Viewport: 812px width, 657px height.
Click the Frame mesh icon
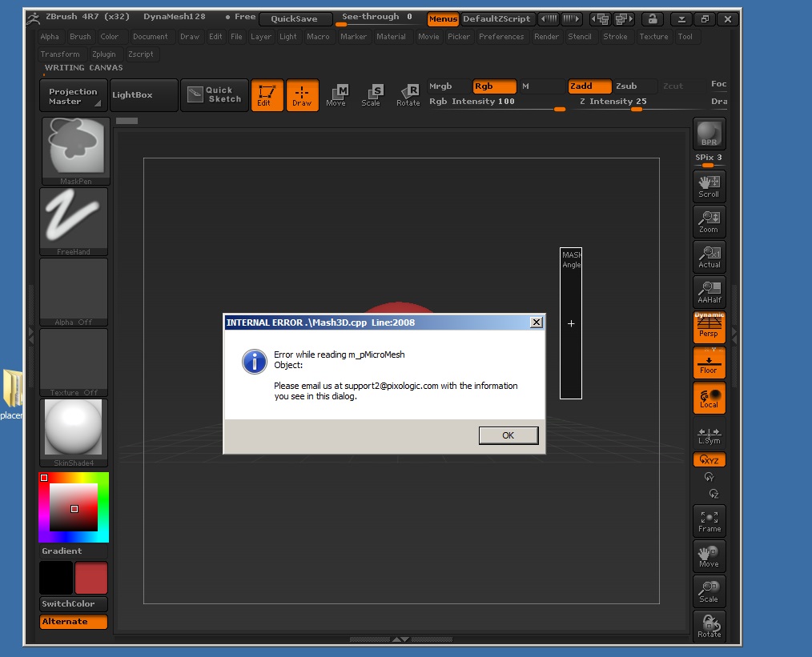tap(709, 521)
